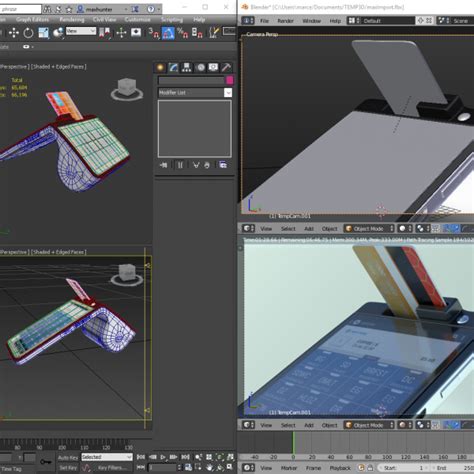This screenshot has height=474, width=474.
Task: Go to end frame in 3ds Max playback controls
Action: [x=185, y=457]
